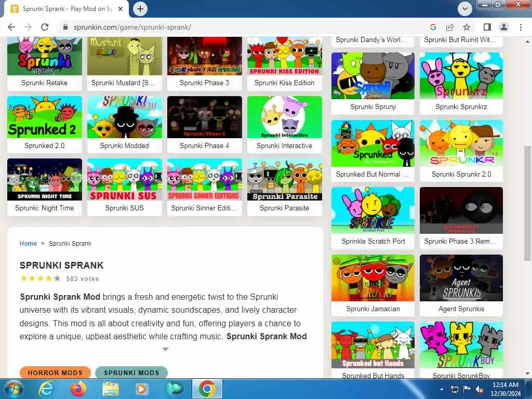Image resolution: width=532 pixels, height=399 pixels.
Task: Open the Sprunki Interactive game thumbnail
Action: [x=285, y=117]
